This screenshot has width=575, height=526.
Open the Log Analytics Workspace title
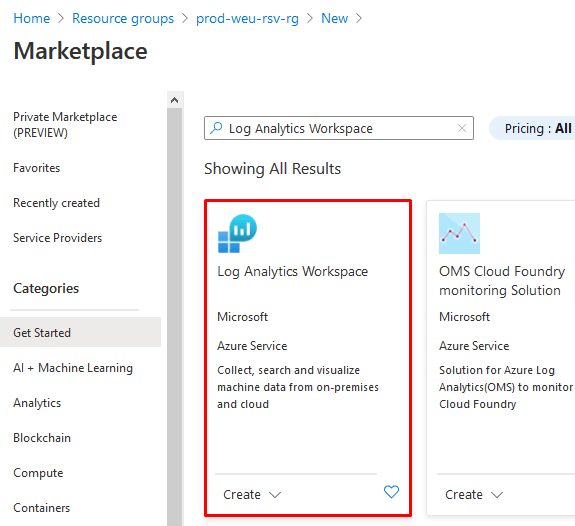pyautogui.click(x=293, y=271)
